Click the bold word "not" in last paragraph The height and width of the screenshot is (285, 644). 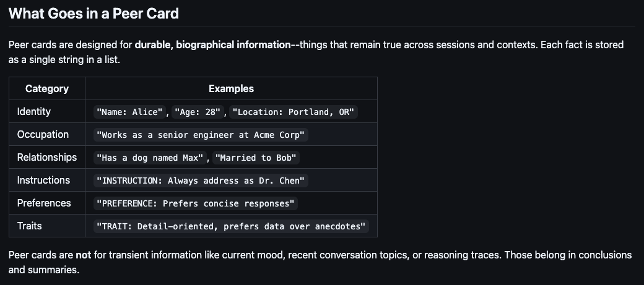[x=84, y=255]
